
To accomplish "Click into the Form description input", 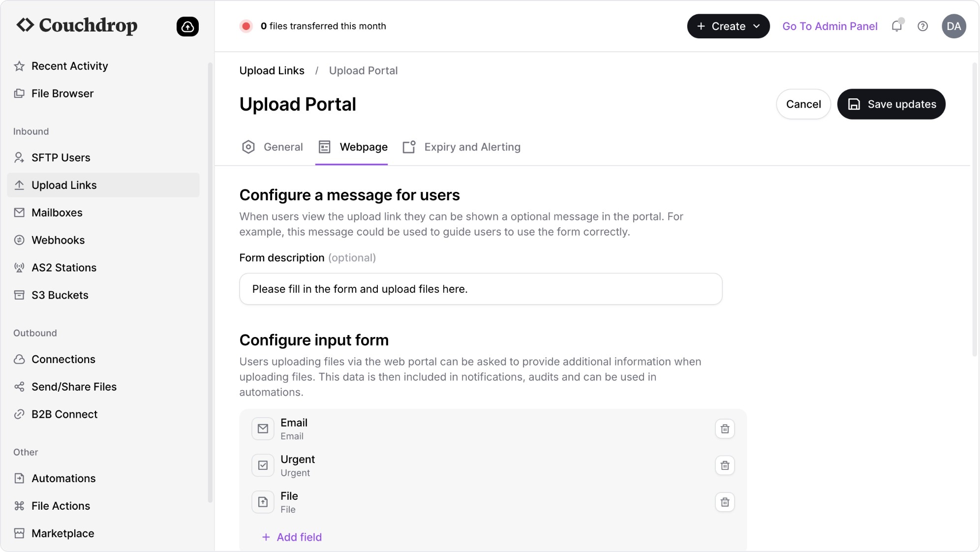I will pyautogui.click(x=480, y=289).
